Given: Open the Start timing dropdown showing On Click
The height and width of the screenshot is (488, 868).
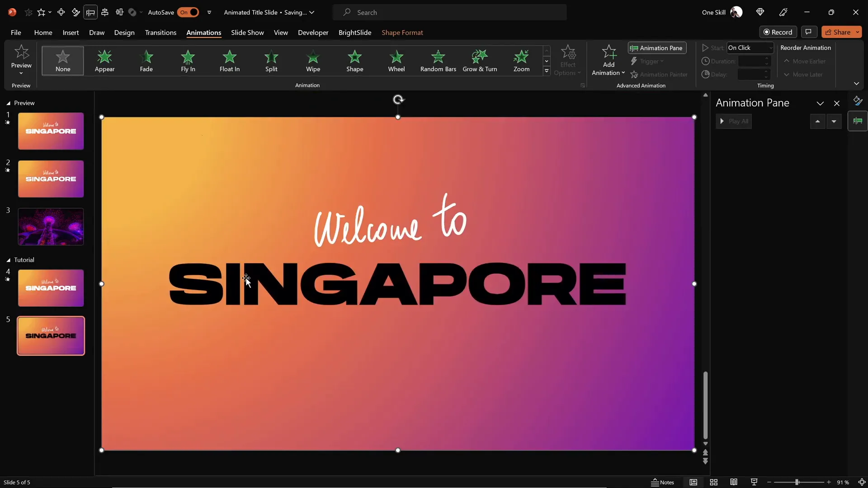Looking at the screenshot, I should pyautogui.click(x=750, y=47).
